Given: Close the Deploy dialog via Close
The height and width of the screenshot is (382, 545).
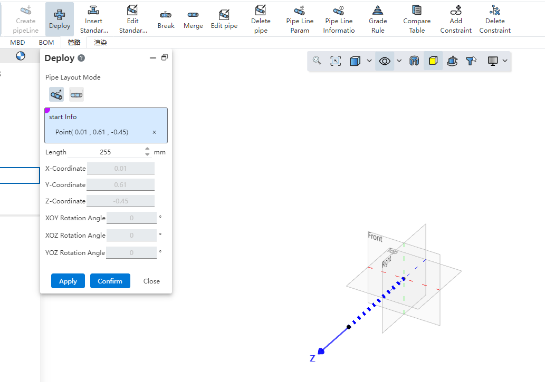Looking at the screenshot, I should [152, 281].
